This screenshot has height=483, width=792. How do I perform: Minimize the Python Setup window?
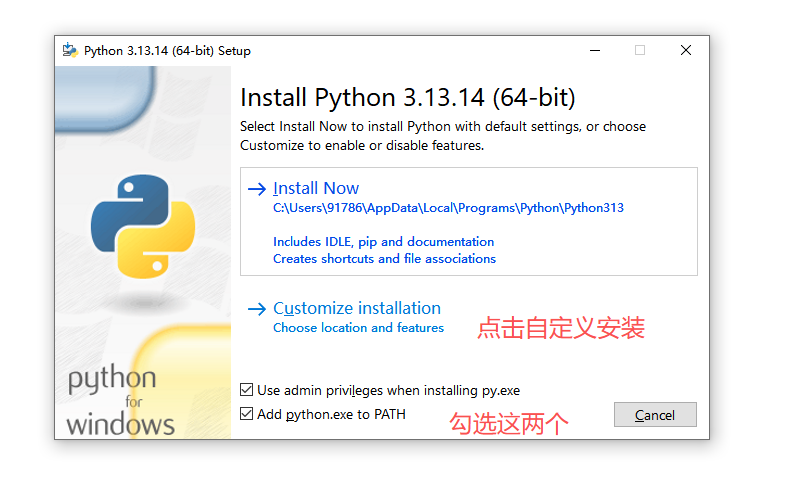pos(595,51)
